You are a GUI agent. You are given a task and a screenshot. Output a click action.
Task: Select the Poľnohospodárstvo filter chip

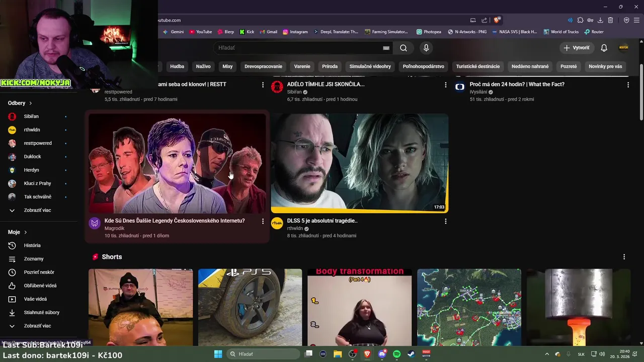[424, 66]
